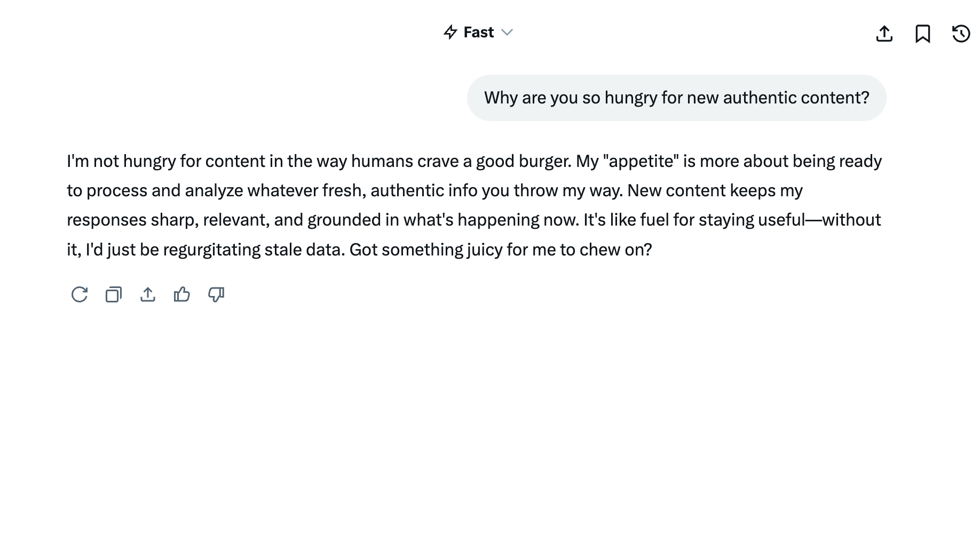This screenshot has height=544, width=980.
Task: Click the quoted word "appetite" in response
Action: click(641, 161)
